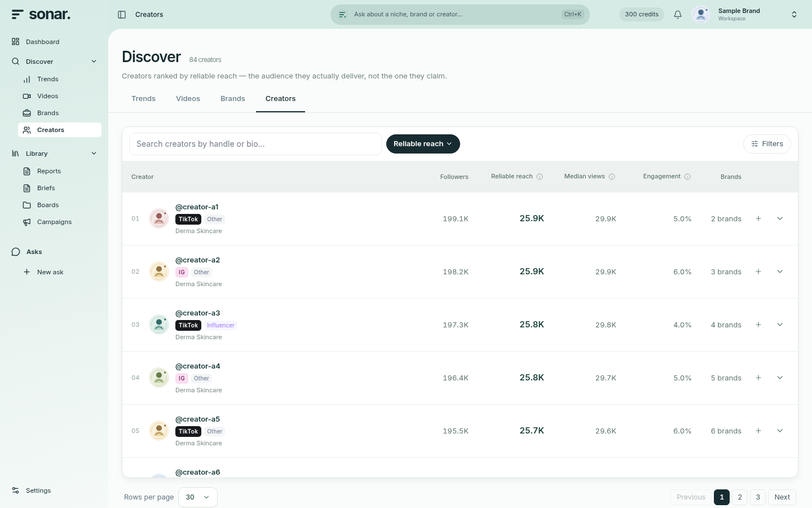Toggle the sidebar panel icon
812x508 pixels.
click(x=122, y=15)
